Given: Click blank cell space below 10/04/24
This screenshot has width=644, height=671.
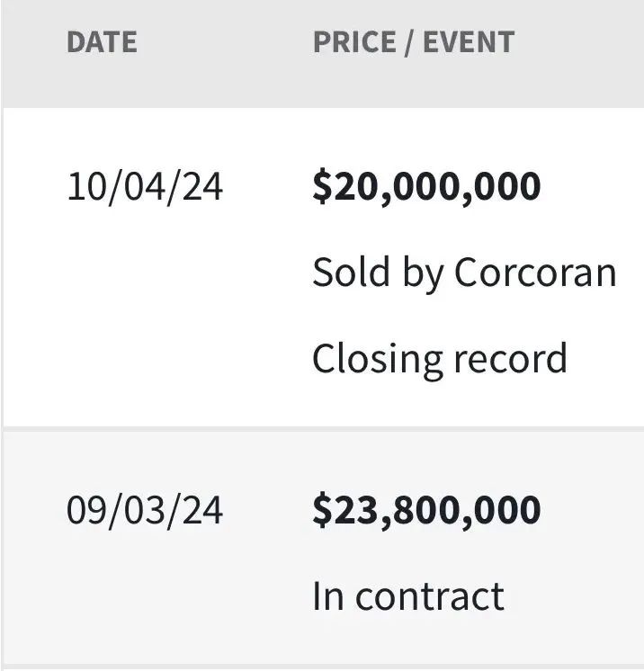Looking at the screenshot, I should tap(145, 315).
